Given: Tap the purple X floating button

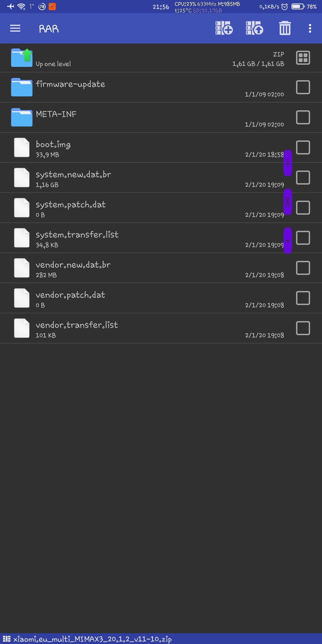Looking at the screenshot, I should click(288, 202).
